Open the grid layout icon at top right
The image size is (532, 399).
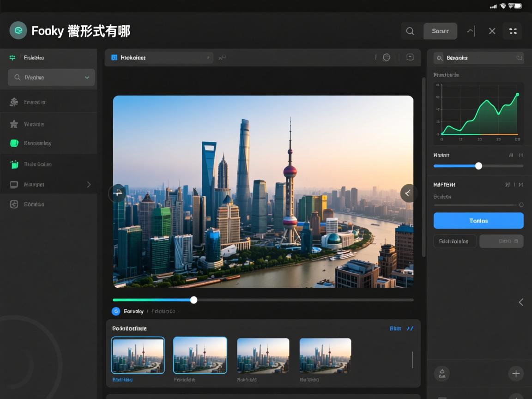pos(513,31)
